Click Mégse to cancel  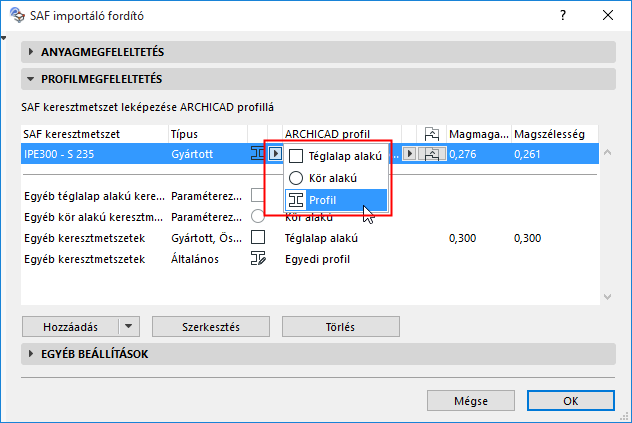coord(471,401)
